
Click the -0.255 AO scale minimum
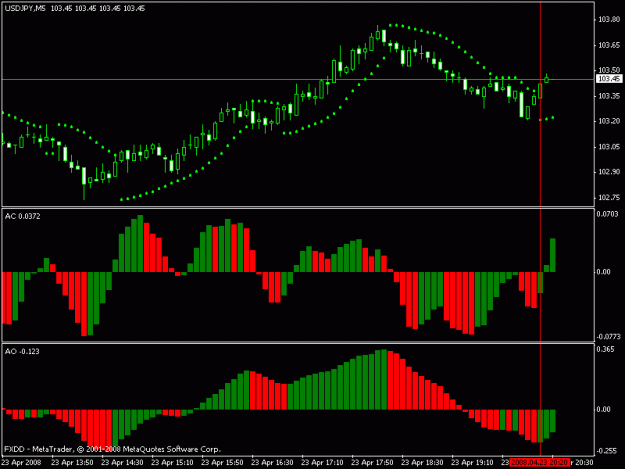pos(606,451)
